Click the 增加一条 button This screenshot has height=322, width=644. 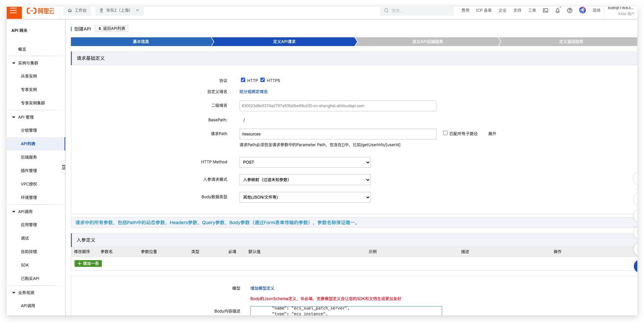click(x=88, y=264)
